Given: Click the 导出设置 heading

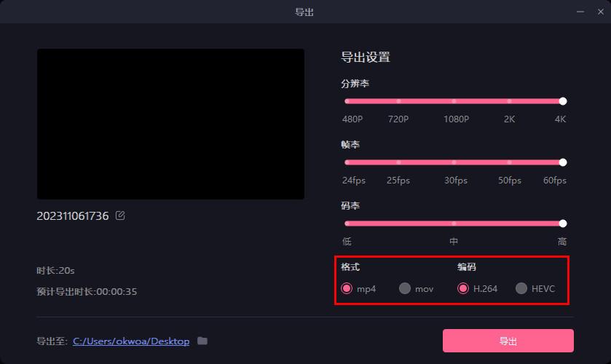Looking at the screenshot, I should 365,58.
